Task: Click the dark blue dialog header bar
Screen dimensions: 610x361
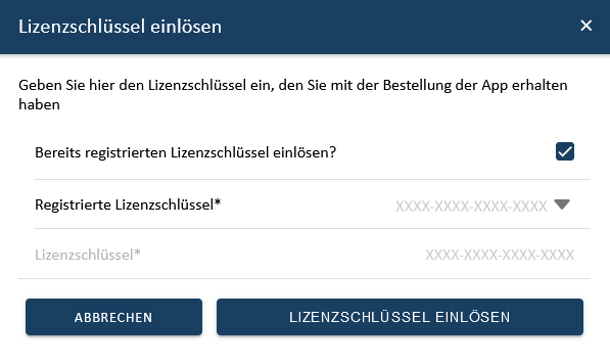Action: click(x=305, y=26)
